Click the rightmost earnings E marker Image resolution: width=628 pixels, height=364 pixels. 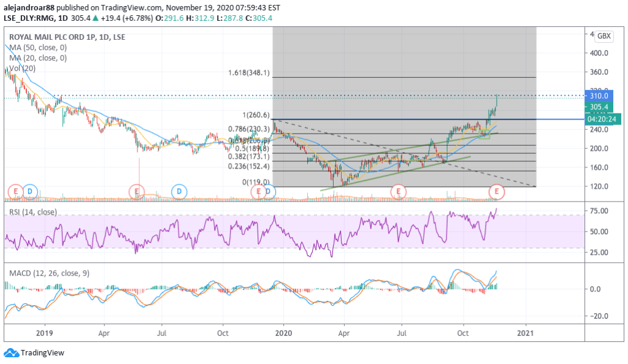tap(497, 192)
